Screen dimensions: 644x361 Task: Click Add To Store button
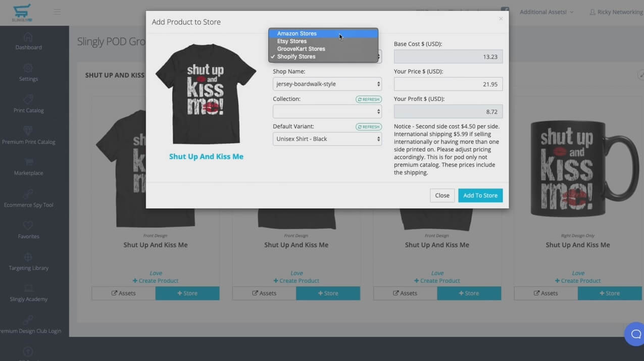click(x=480, y=195)
